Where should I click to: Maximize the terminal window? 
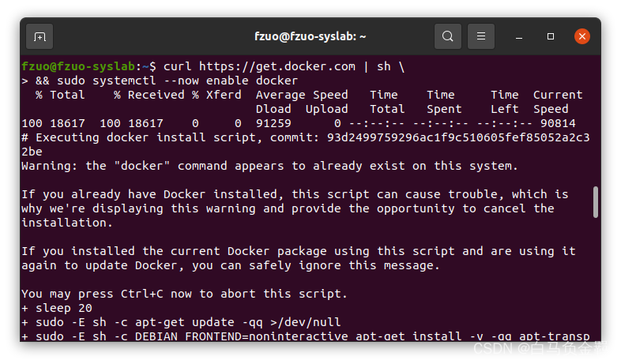(551, 36)
